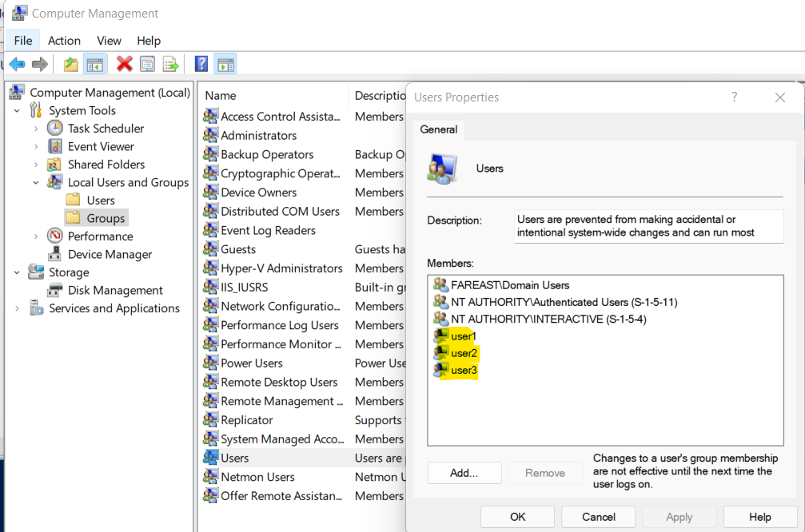Click the question mark in Users Properties title
The height and width of the screenshot is (532, 805).
pos(734,97)
